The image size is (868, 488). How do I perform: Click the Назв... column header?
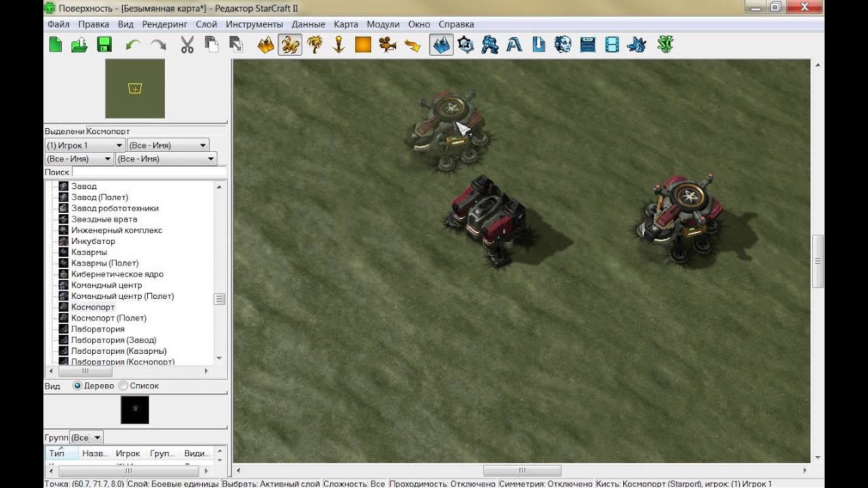tap(94, 453)
